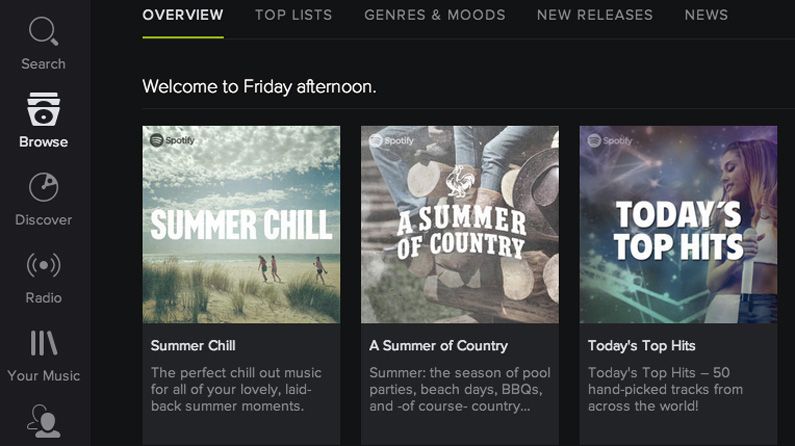795x446 pixels.
Task: Open the Genres & Moods tab
Action: point(435,15)
